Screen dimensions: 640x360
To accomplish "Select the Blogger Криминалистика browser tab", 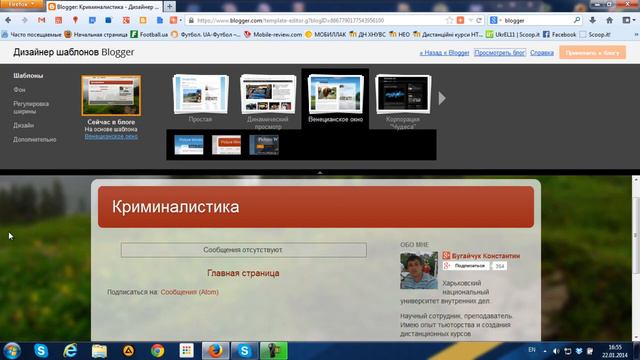I will pyautogui.click(x=104, y=7).
